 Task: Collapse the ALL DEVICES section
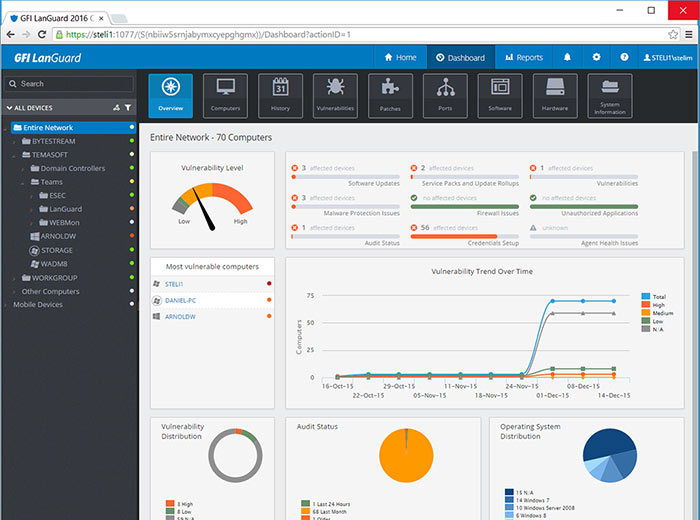pos(9,108)
